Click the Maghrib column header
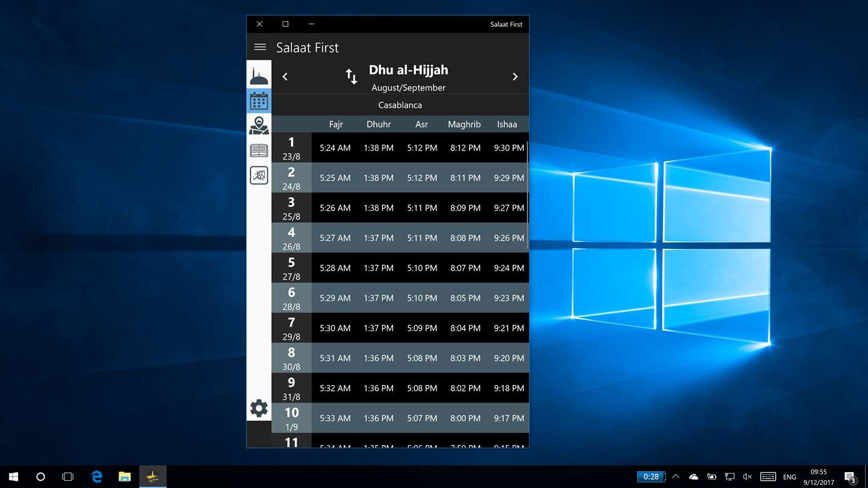This screenshot has width=868, height=488. pos(464,124)
